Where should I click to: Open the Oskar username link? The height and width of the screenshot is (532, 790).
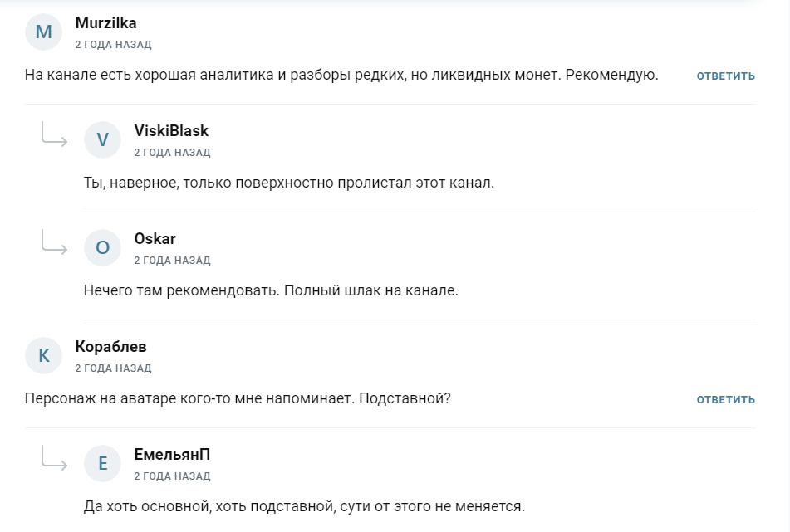[155, 239]
